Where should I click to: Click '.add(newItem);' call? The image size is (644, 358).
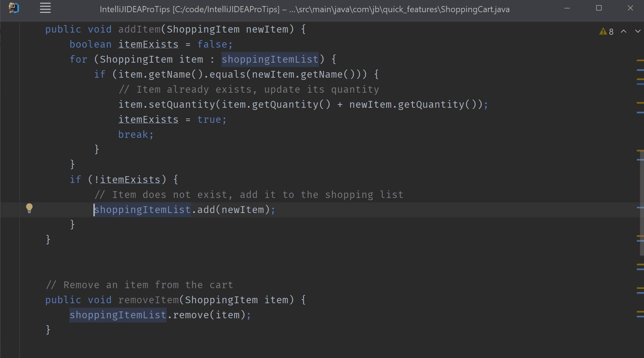(233, 210)
